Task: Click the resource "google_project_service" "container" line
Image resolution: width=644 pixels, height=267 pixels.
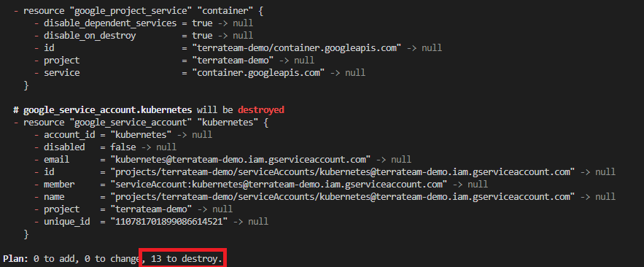Action: click(139, 11)
